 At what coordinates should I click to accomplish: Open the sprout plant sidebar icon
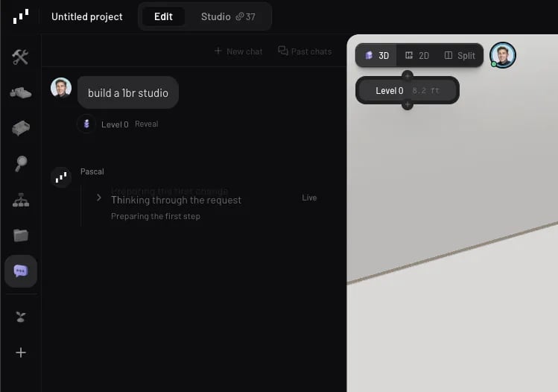coord(21,317)
